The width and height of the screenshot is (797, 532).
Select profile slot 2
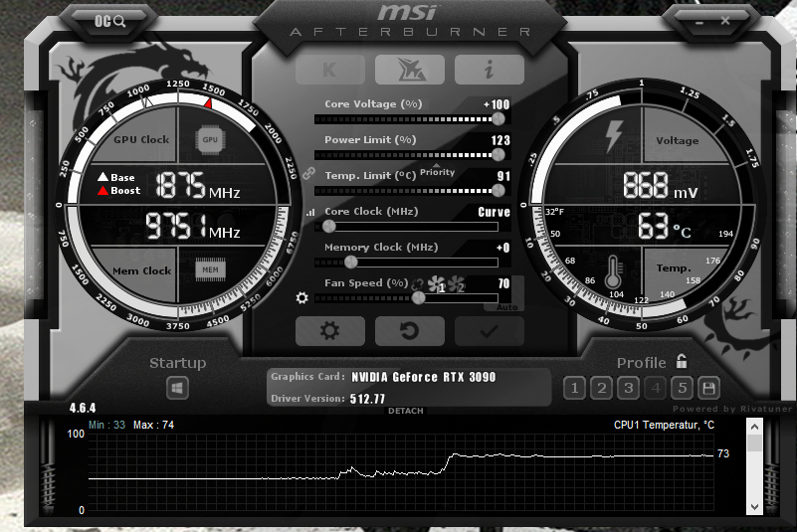601,388
